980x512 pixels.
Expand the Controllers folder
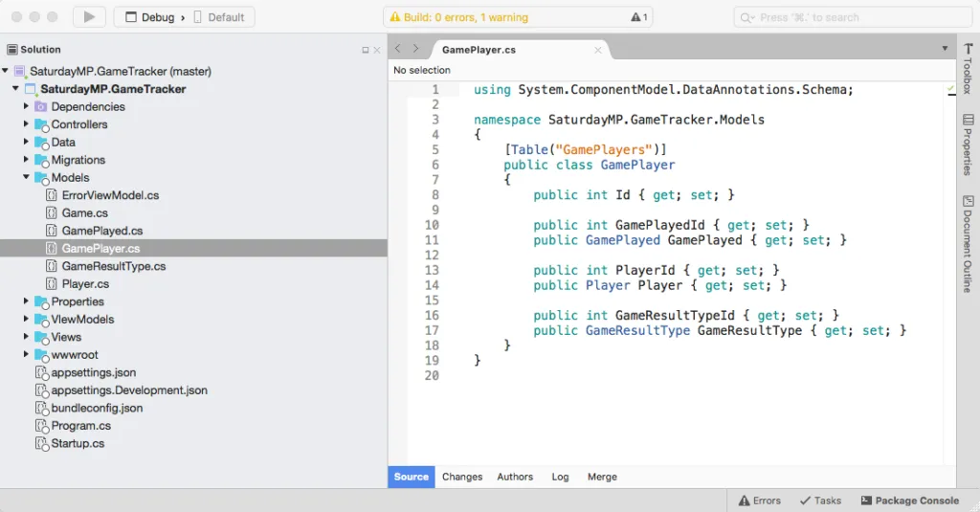26,123
